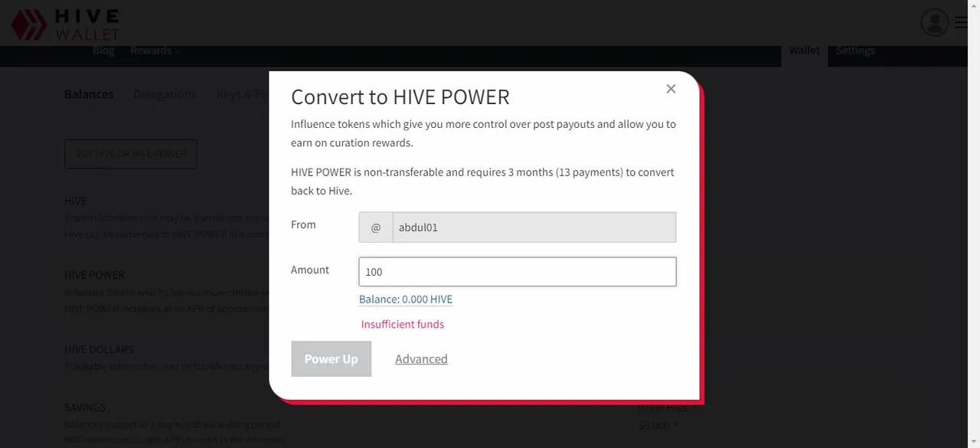Expand the Rewards dropdown menu
The height and width of the screenshot is (448, 980).
coord(155,51)
